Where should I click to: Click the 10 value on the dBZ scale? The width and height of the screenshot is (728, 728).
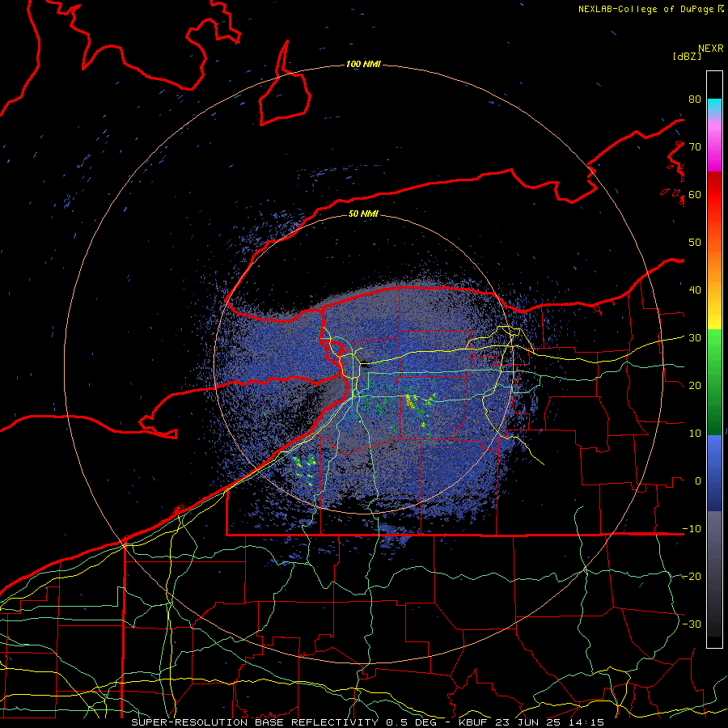tap(695, 434)
